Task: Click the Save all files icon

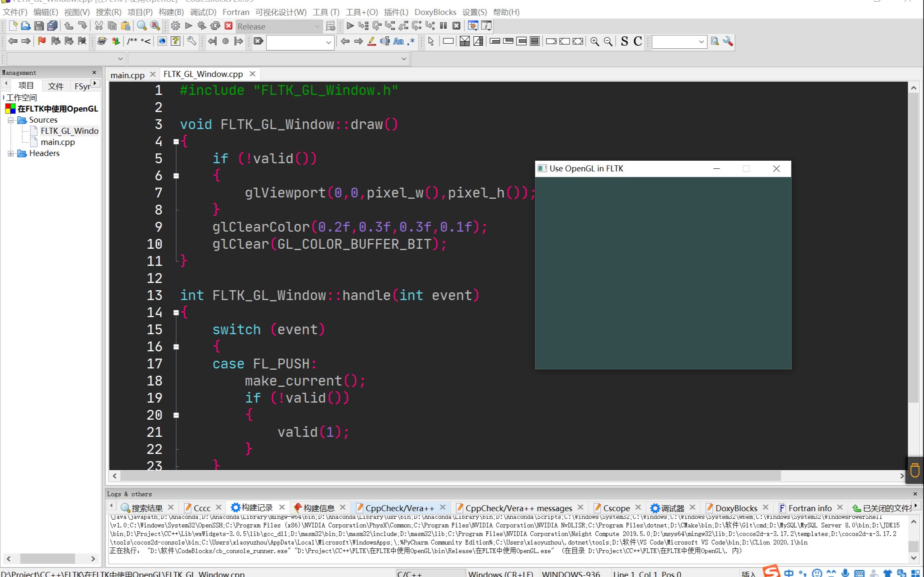Action: pos(52,26)
